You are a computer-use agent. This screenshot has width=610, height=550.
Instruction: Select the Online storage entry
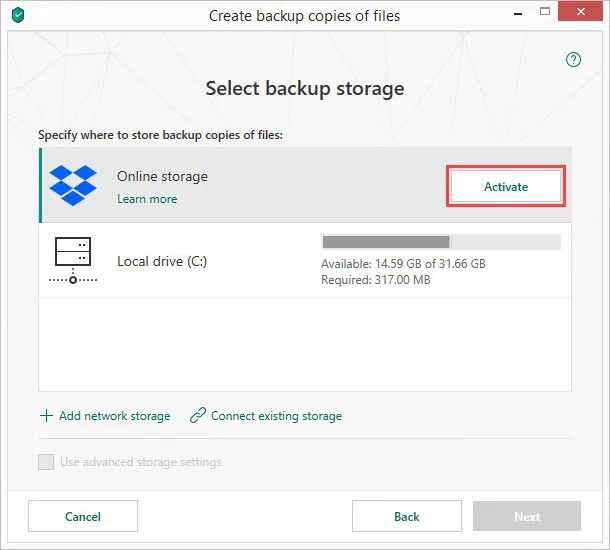[162, 176]
